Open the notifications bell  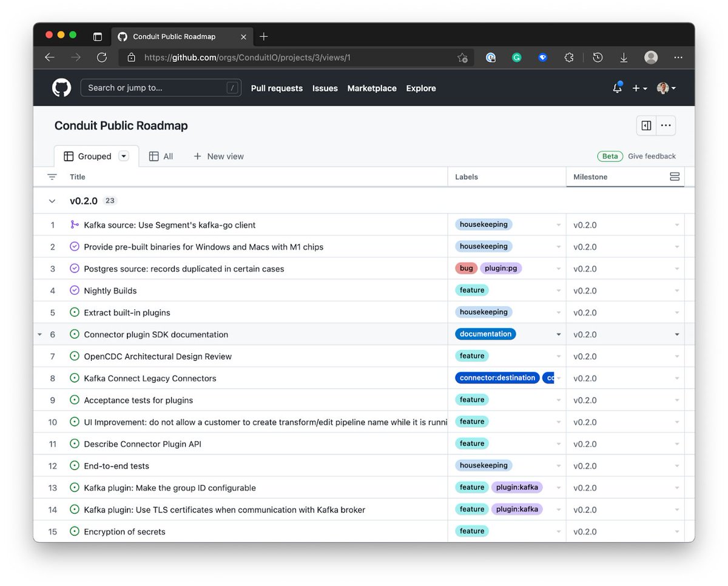(x=617, y=88)
